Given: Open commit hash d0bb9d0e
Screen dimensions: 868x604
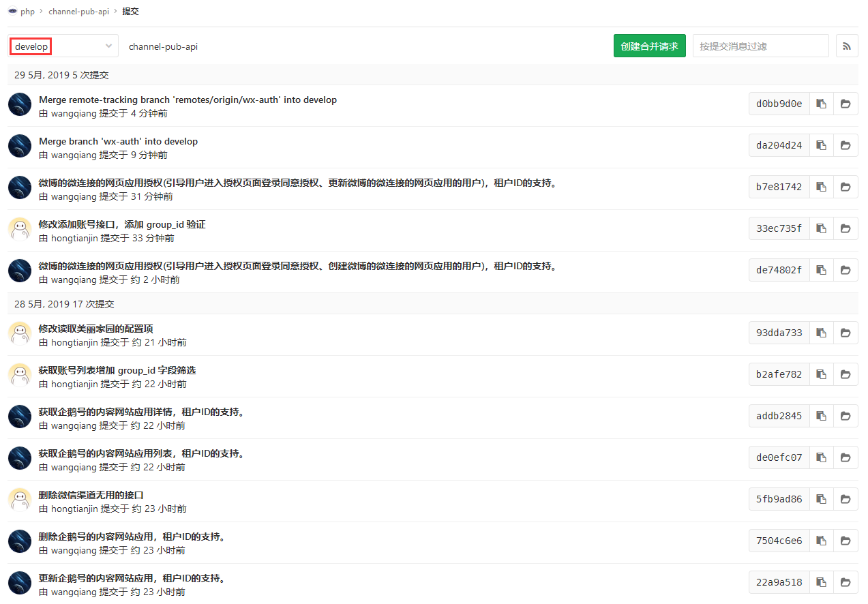Looking at the screenshot, I should pyautogui.click(x=779, y=104).
